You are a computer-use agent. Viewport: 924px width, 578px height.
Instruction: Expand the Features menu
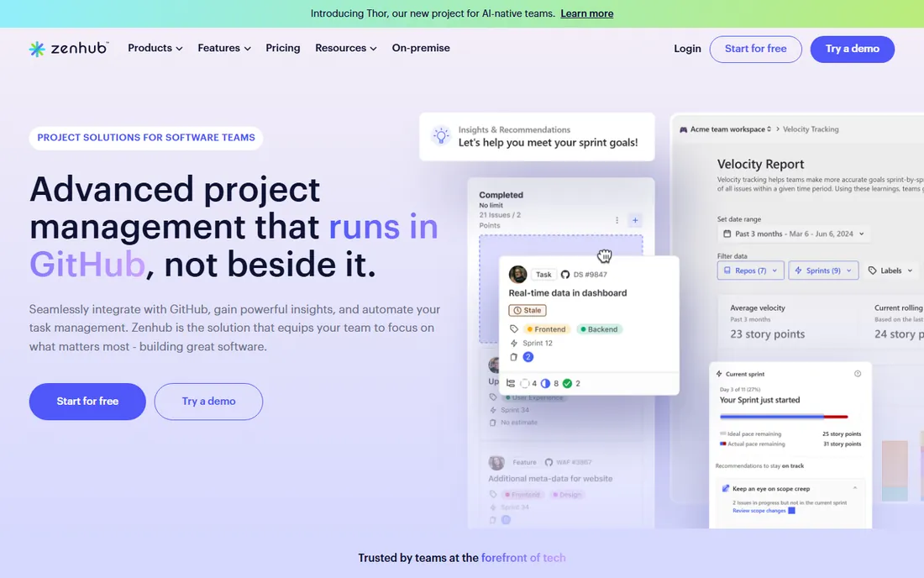point(224,49)
